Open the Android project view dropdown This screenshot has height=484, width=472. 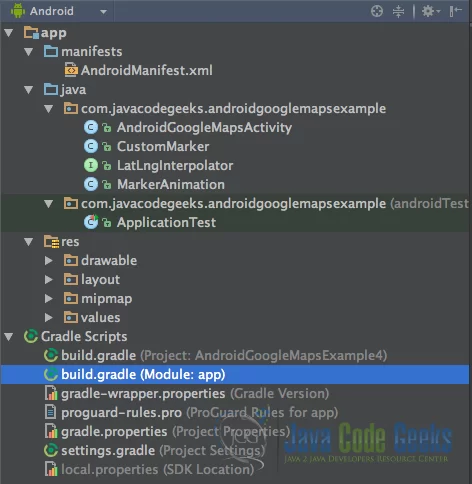point(59,11)
